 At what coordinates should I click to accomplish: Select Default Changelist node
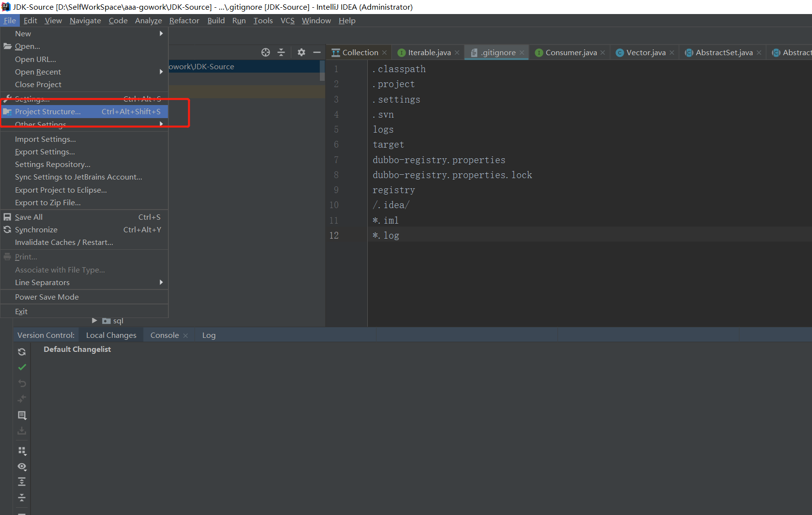(x=77, y=349)
